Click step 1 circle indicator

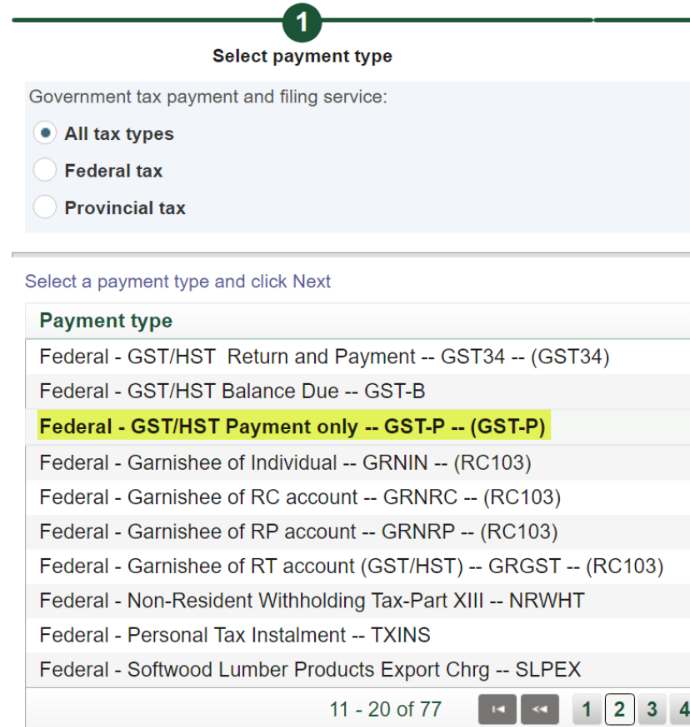[302, 22]
